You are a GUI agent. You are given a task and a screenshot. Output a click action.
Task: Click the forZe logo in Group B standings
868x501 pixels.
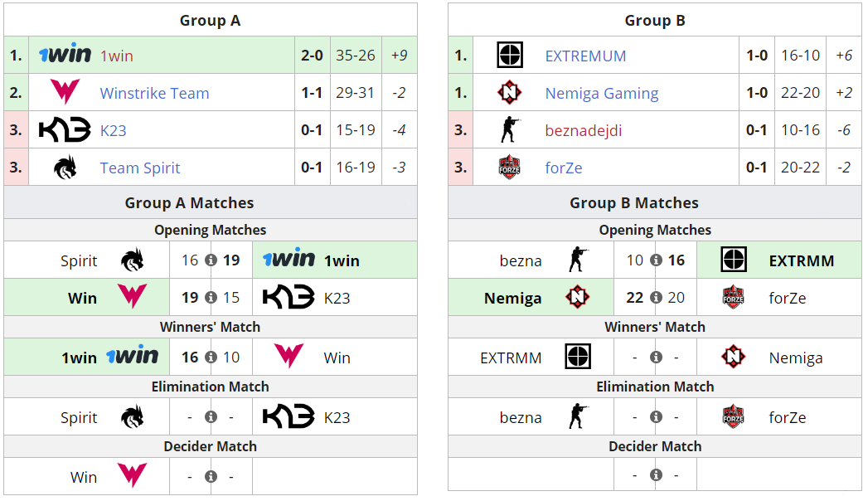(509, 168)
